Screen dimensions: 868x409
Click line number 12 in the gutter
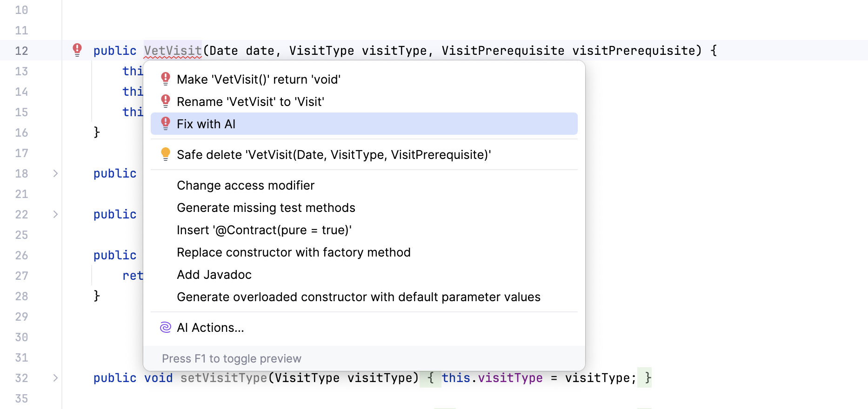21,51
